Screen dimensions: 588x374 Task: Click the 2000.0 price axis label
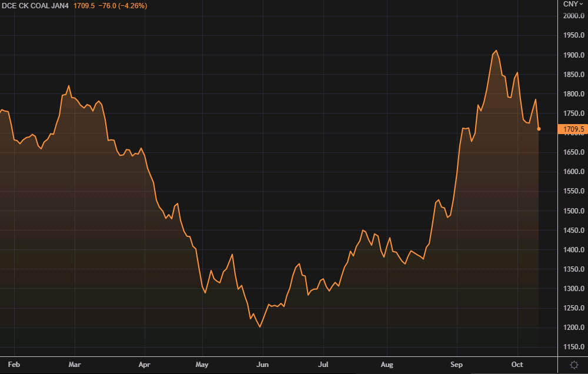click(x=573, y=16)
